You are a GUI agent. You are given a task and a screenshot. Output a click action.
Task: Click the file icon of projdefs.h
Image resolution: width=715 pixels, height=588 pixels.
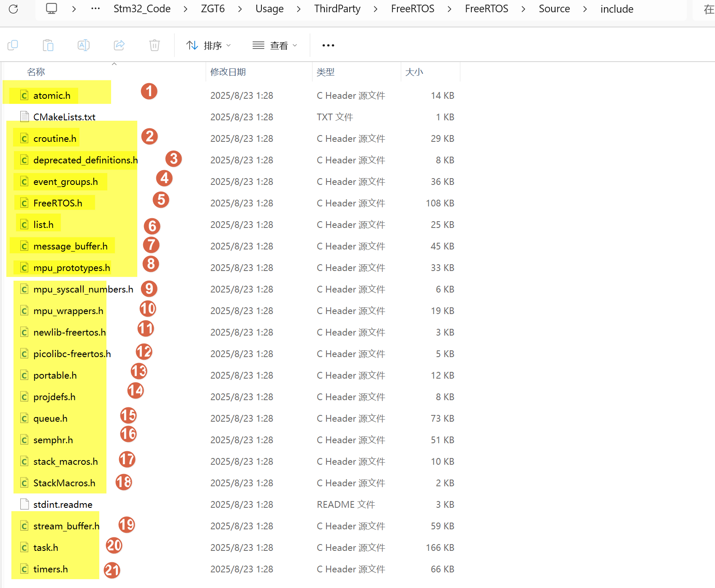click(24, 397)
